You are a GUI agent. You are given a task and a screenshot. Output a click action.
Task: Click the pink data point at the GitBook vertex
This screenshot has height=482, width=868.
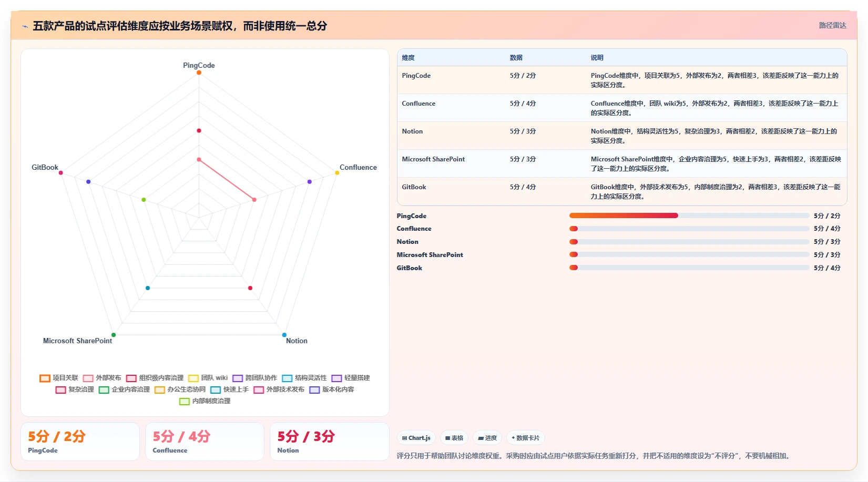click(61, 172)
